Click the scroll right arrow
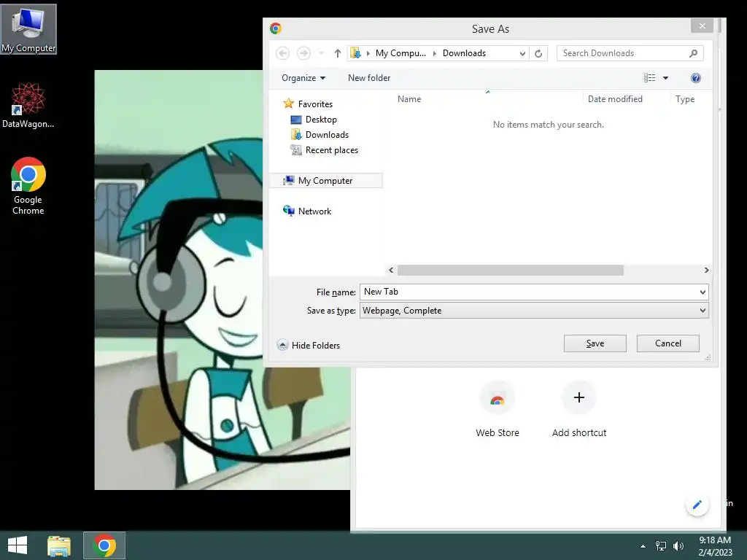The height and width of the screenshot is (560, 747). click(706, 271)
